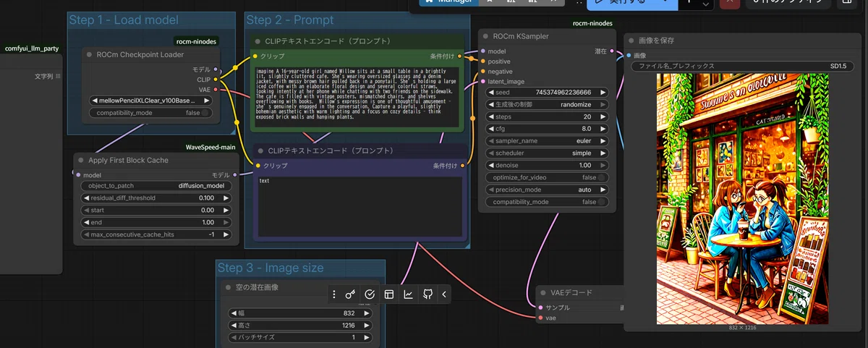The image size is (868, 348).
Task: Collapse the Apply First Block Cache node via its dot
Action: [81, 160]
